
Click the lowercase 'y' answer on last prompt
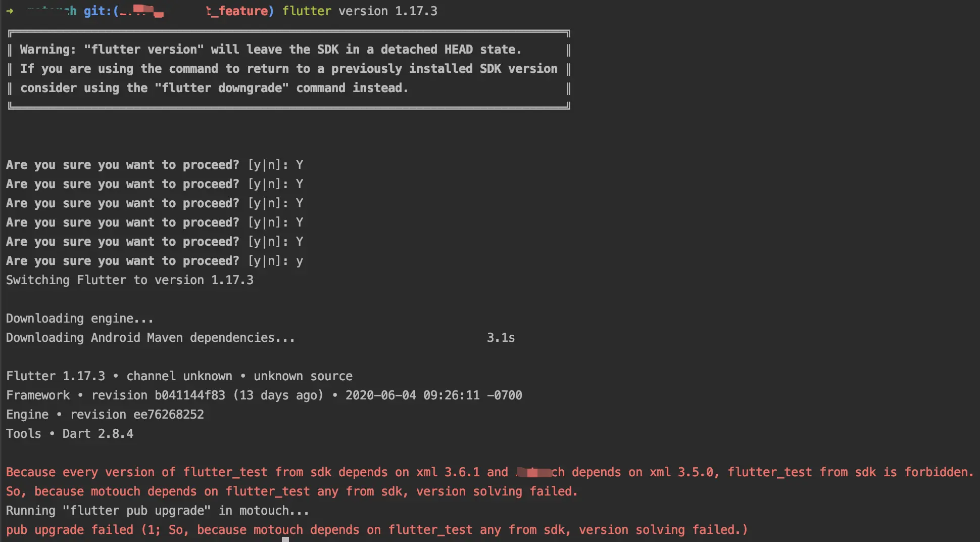(x=300, y=261)
